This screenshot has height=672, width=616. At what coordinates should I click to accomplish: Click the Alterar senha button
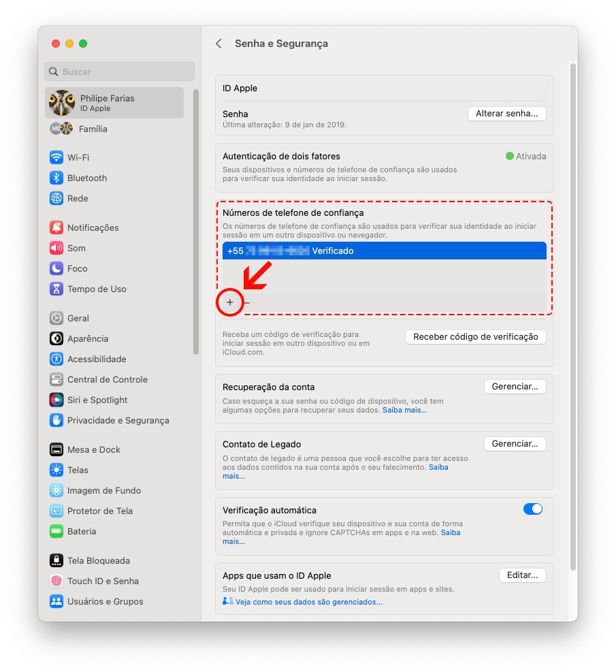507,114
